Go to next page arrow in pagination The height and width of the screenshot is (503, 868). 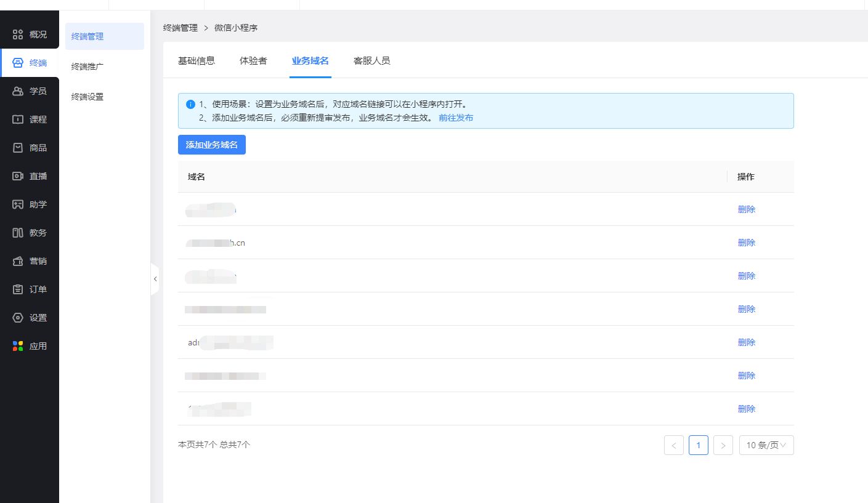click(x=723, y=445)
